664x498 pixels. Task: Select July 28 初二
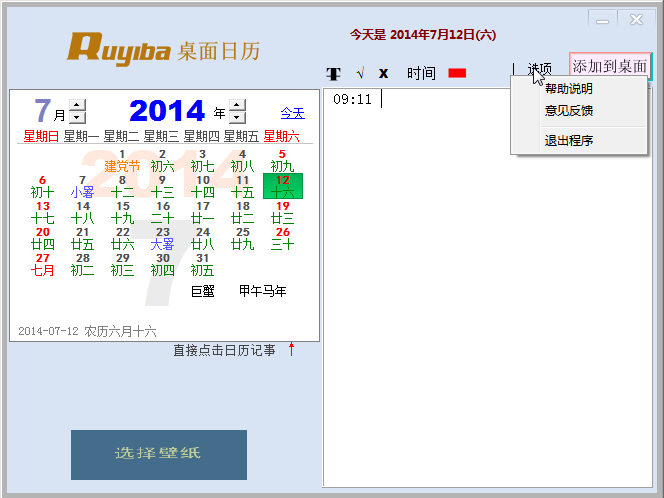click(x=82, y=264)
